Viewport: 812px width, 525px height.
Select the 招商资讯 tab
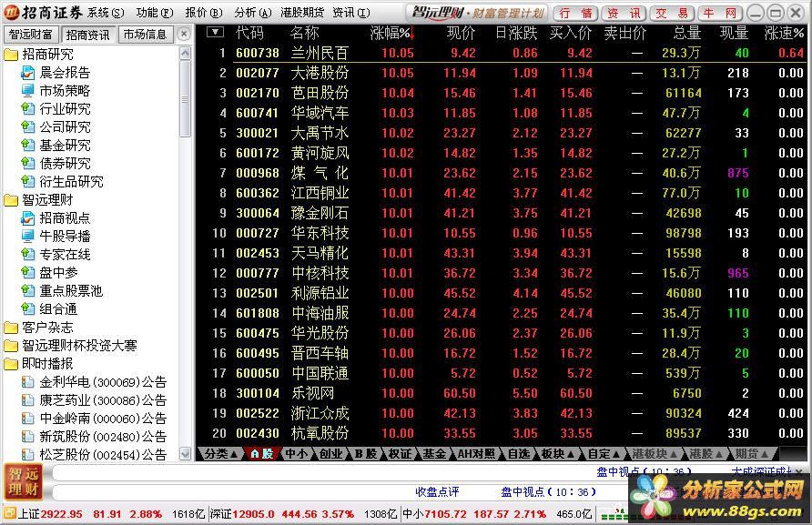click(x=88, y=35)
